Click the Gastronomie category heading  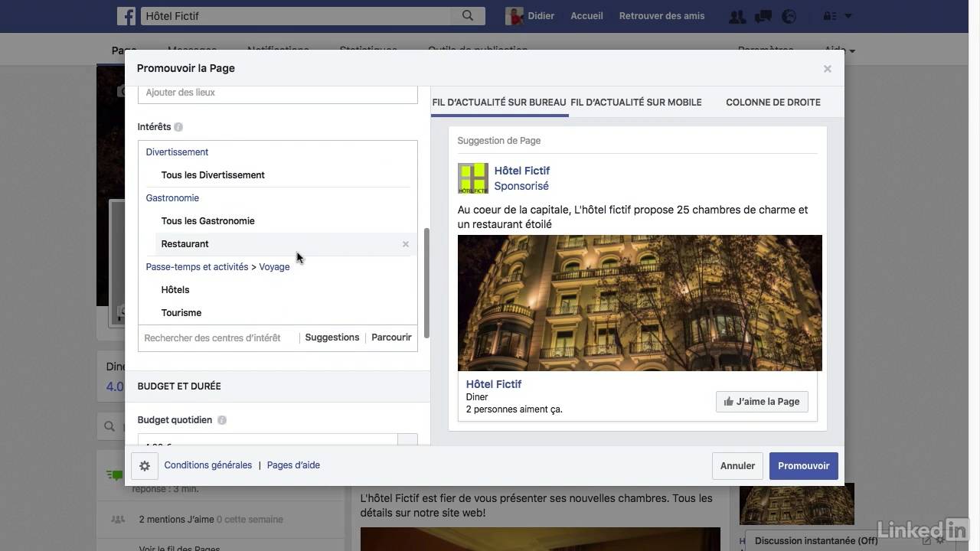172,198
